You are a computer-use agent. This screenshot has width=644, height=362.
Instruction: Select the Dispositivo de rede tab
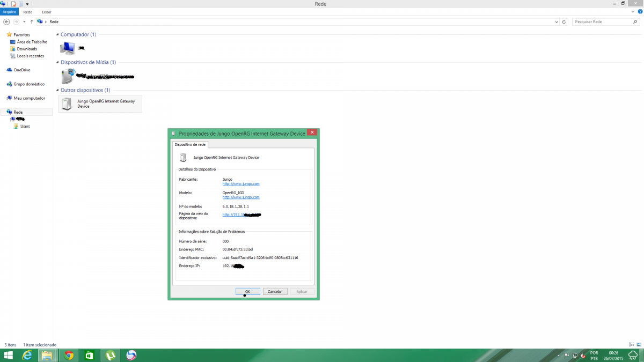point(189,144)
